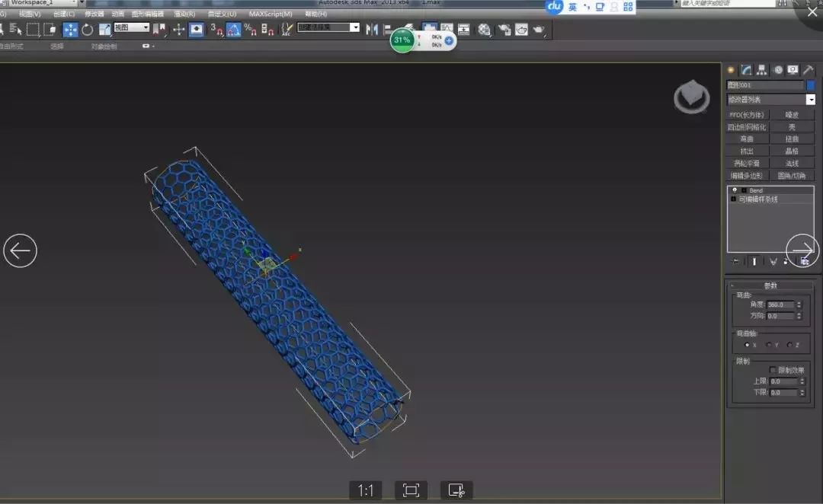The height and width of the screenshot is (504, 823).
Task: Click the 噪波 modifier button
Action: (x=792, y=115)
